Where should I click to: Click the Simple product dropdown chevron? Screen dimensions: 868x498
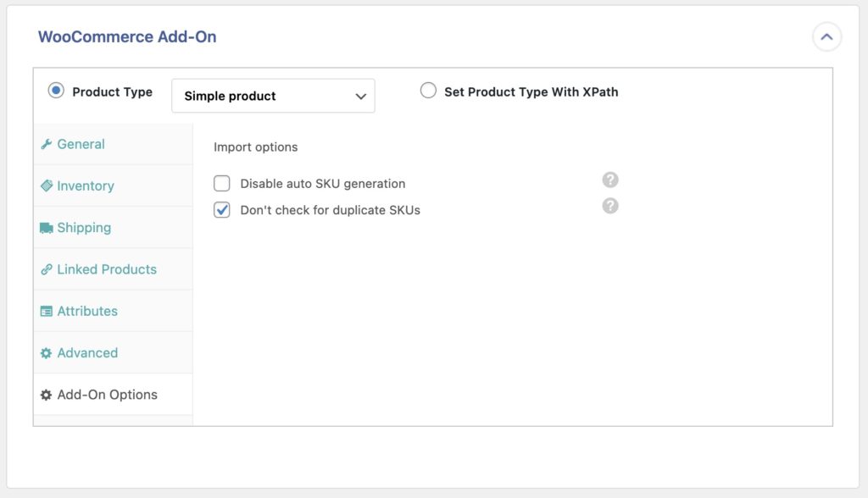click(359, 96)
